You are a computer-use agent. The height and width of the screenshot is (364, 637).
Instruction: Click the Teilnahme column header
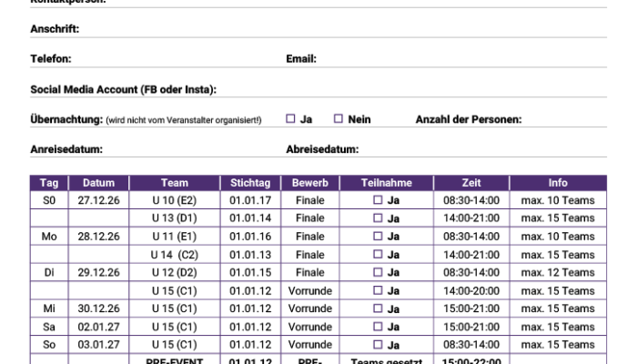pyautogui.click(x=387, y=183)
